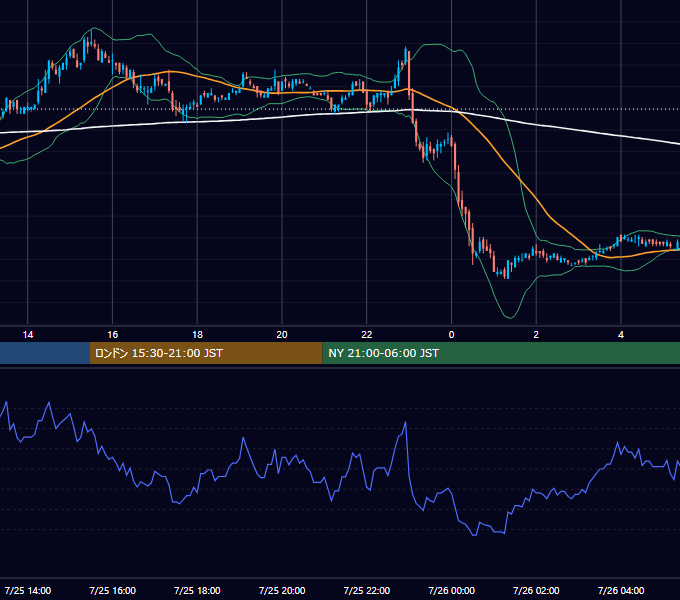This screenshot has width=680, height=600.
Task: Click the 7/25 14:00 date label
Action: tap(28, 590)
